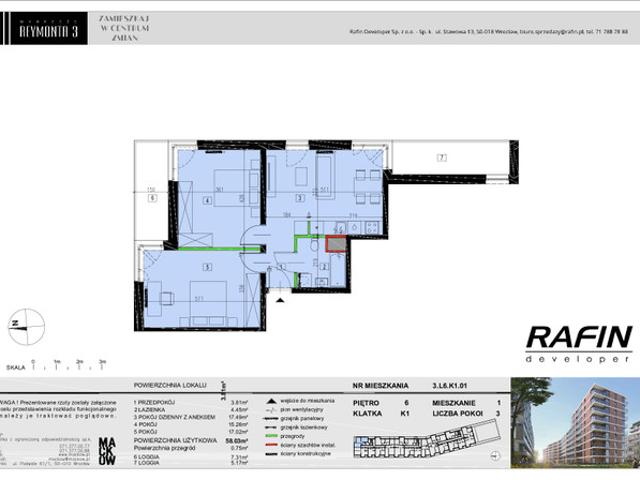Click the entrance triangle symbol in legend
The image size is (640, 480).
click(271, 401)
